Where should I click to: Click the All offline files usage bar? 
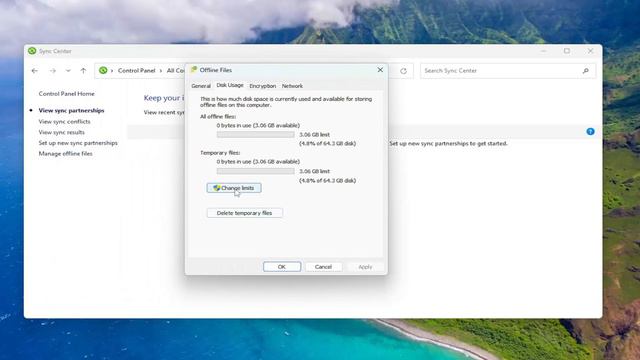tap(256, 134)
